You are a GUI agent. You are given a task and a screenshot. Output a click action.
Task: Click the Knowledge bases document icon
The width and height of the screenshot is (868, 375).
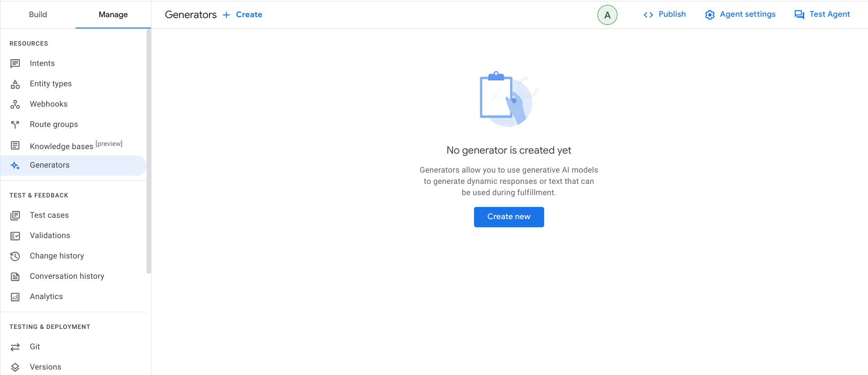pyautogui.click(x=15, y=145)
